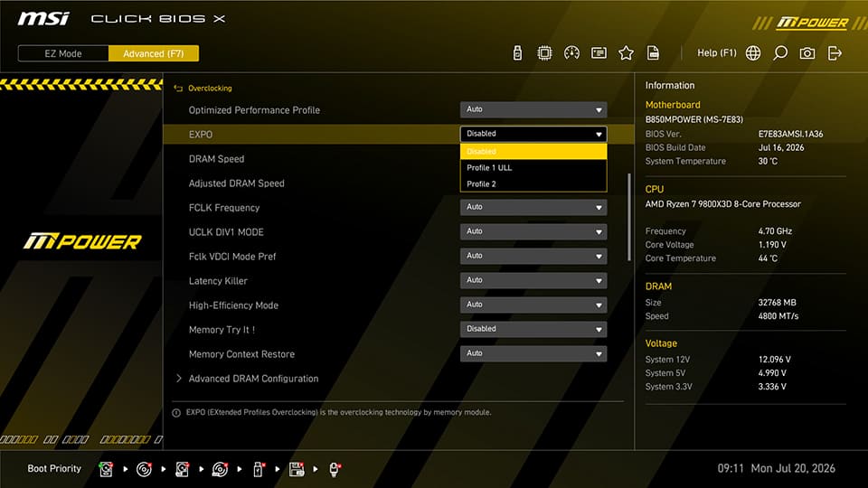Click the memory card panel icon
The image size is (868, 488).
point(599,53)
